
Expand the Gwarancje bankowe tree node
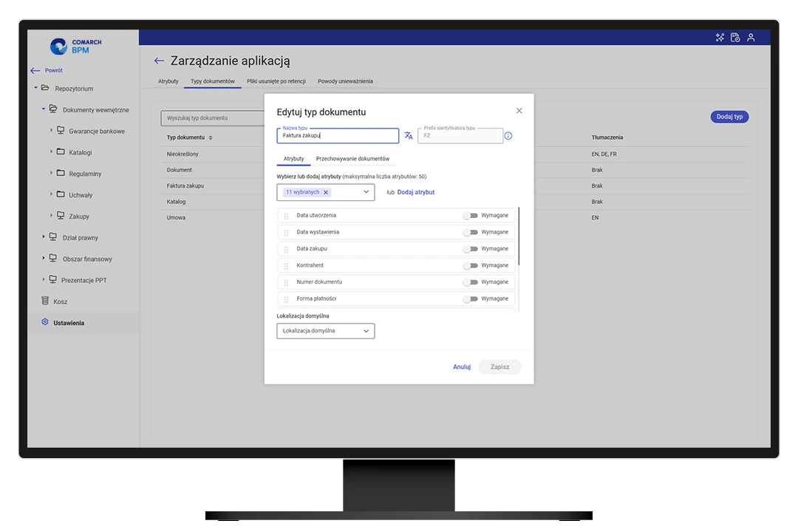pyautogui.click(x=51, y=130)
